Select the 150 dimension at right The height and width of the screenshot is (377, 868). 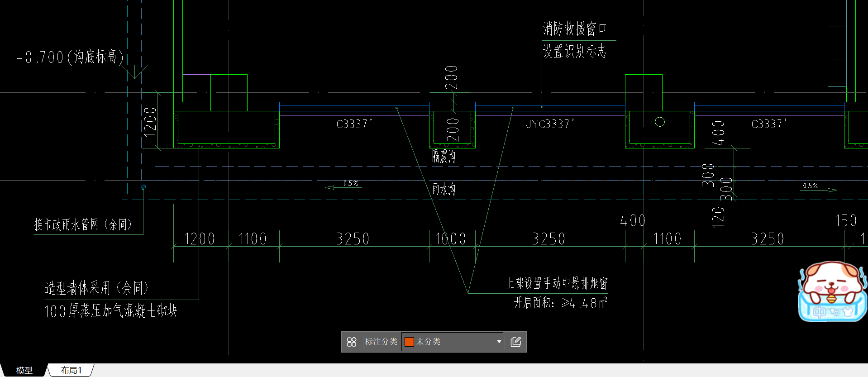pos(846,221)
